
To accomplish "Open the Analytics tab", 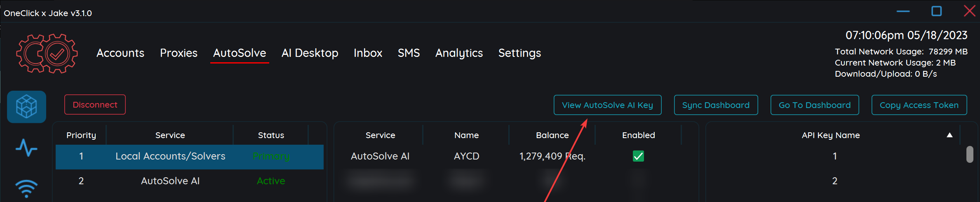I will click(x=459, y=53).
